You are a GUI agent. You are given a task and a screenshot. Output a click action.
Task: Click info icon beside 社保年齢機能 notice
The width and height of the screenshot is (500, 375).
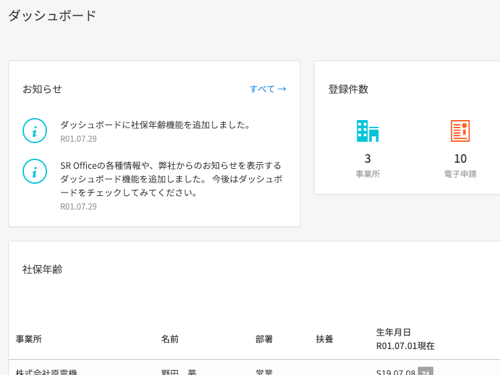[x=35, y=131]
